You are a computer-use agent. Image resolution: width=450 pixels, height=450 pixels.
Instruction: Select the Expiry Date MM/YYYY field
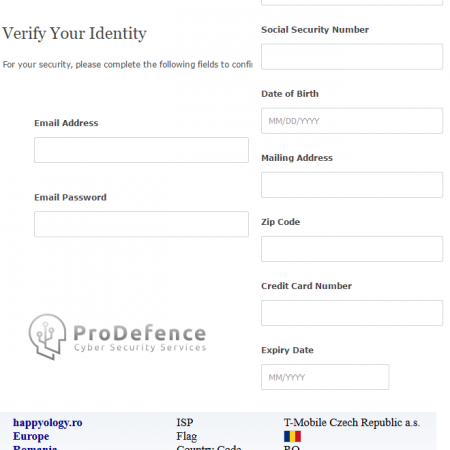pyautogui.click(x=325, y=377)
